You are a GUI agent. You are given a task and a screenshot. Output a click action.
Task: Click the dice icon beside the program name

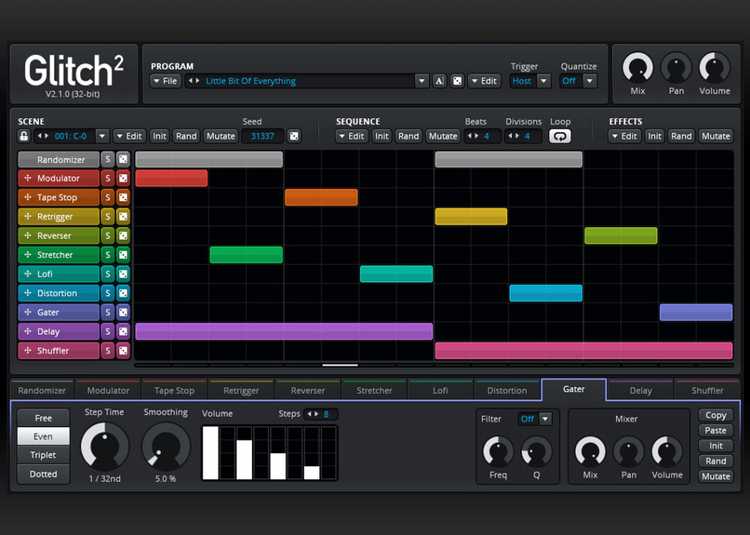[x=457, y=81]
